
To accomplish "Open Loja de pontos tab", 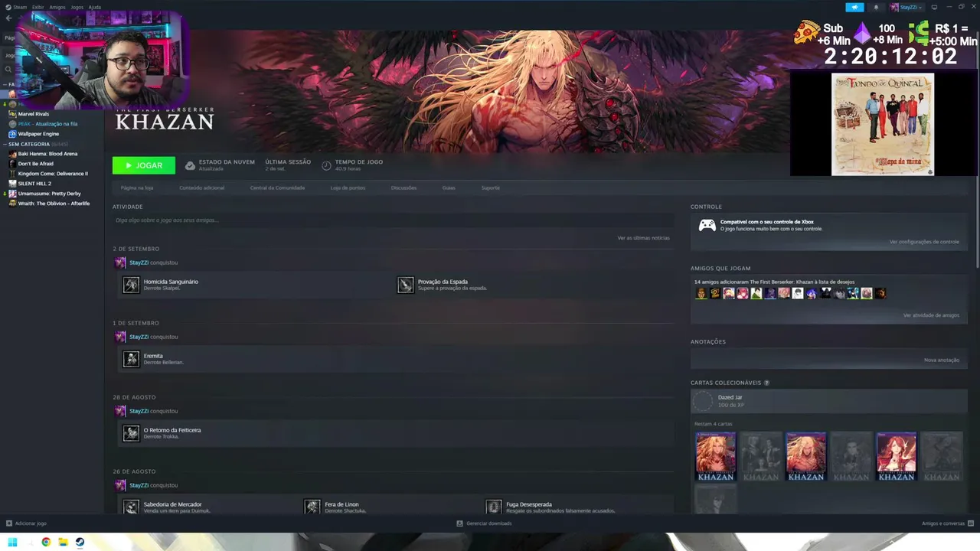I will point(348,187).
